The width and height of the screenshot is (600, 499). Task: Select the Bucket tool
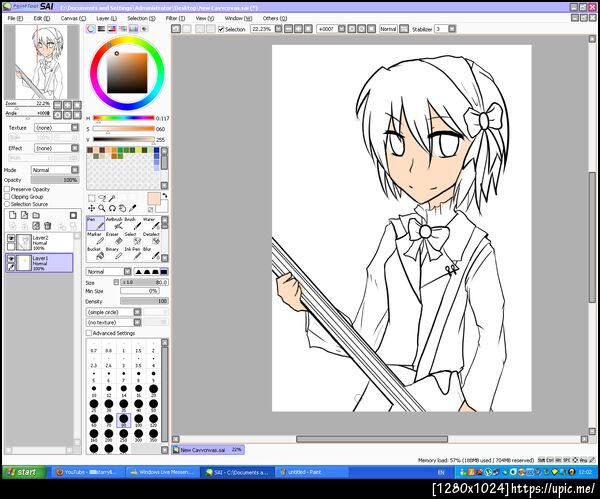click(95, 253)
